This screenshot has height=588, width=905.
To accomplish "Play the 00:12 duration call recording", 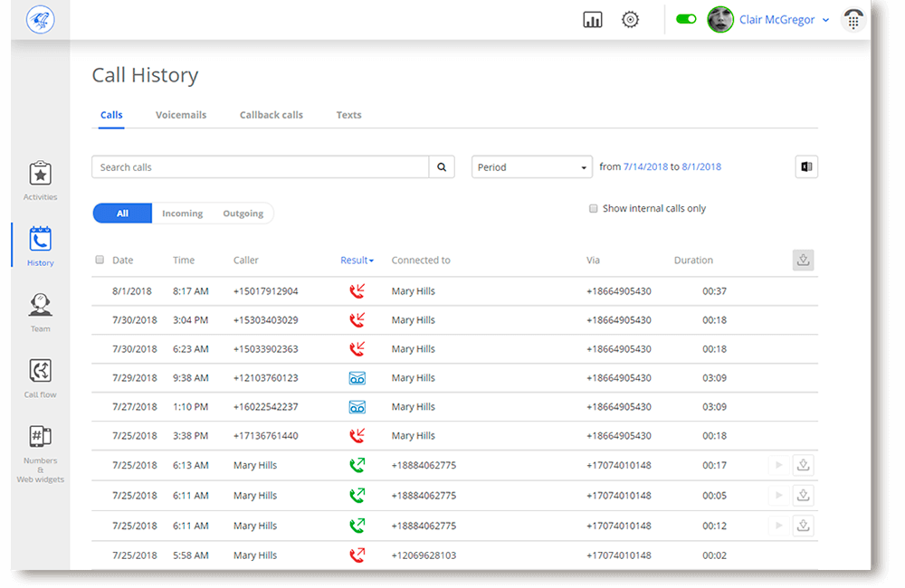I will [x=778, y=526].
